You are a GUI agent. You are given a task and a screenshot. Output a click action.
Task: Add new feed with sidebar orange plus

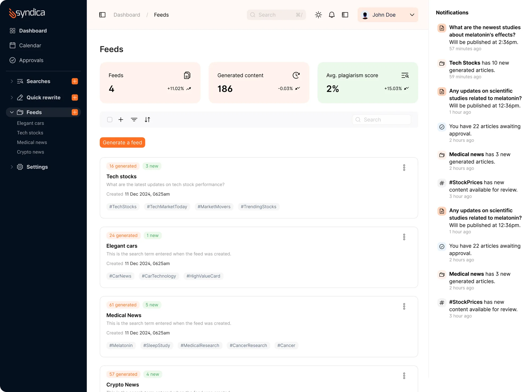(x=75, y=112)
